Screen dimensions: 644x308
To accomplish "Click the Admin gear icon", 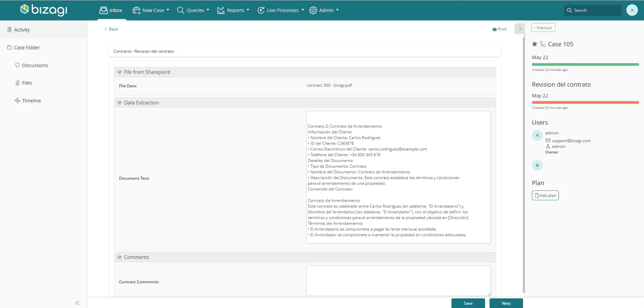I will click(x=313, y=10).
